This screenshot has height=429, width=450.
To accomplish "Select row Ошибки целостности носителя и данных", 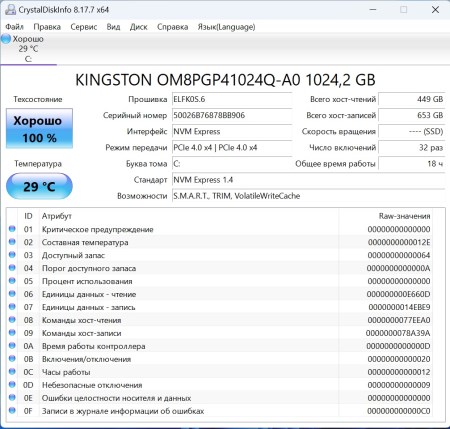I will click(220, 398).
